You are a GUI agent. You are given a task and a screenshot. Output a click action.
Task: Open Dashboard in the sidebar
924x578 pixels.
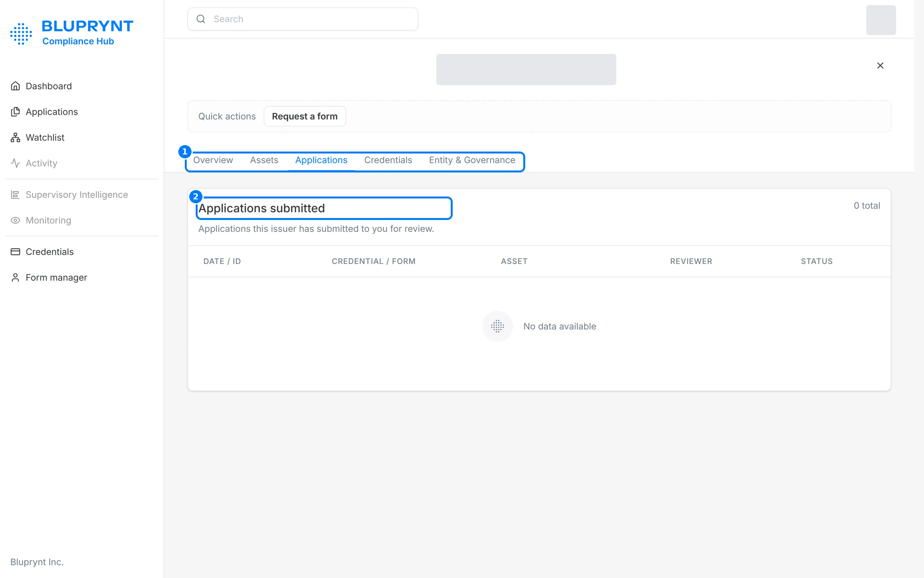[49, 86]
